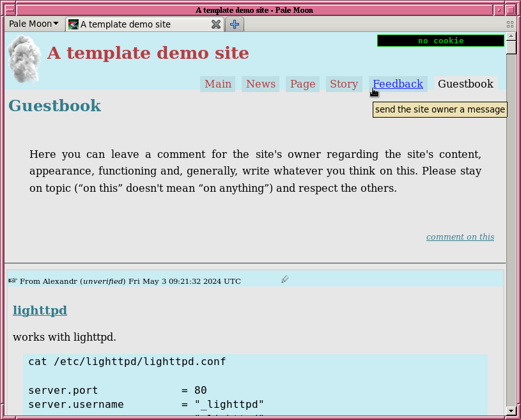Click the green 'no cookie' status box
Screen dimensions: 521x420
[440, 41]
